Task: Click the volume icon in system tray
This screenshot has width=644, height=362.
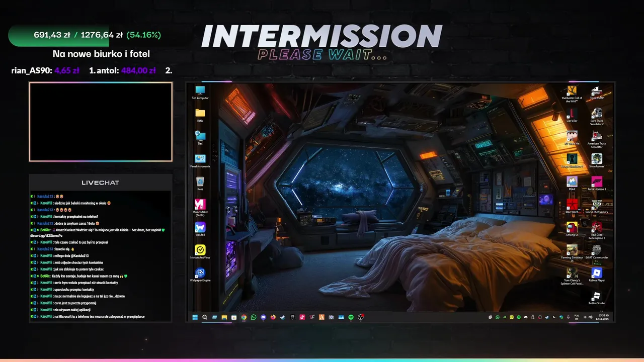Action: pos(590,317)
